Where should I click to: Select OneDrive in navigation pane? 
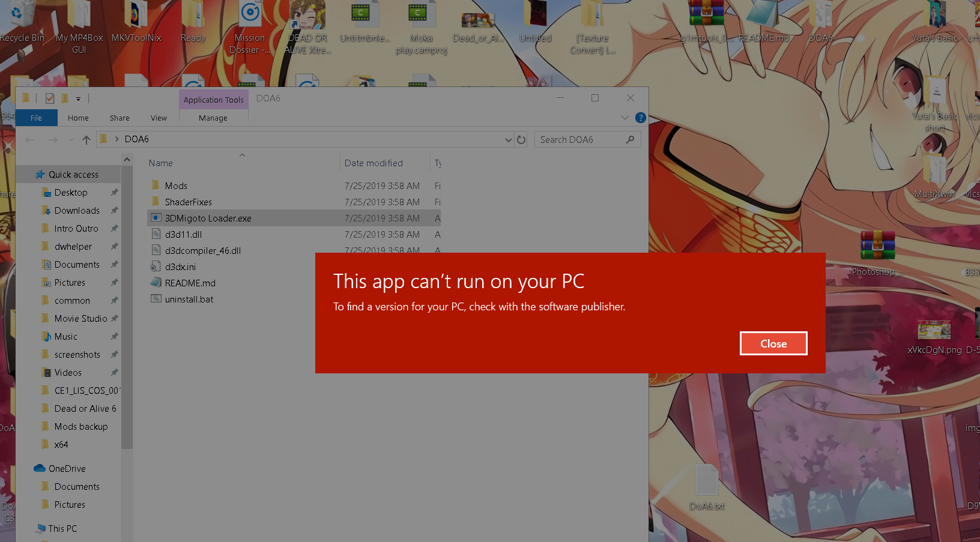tap(67, 468)
